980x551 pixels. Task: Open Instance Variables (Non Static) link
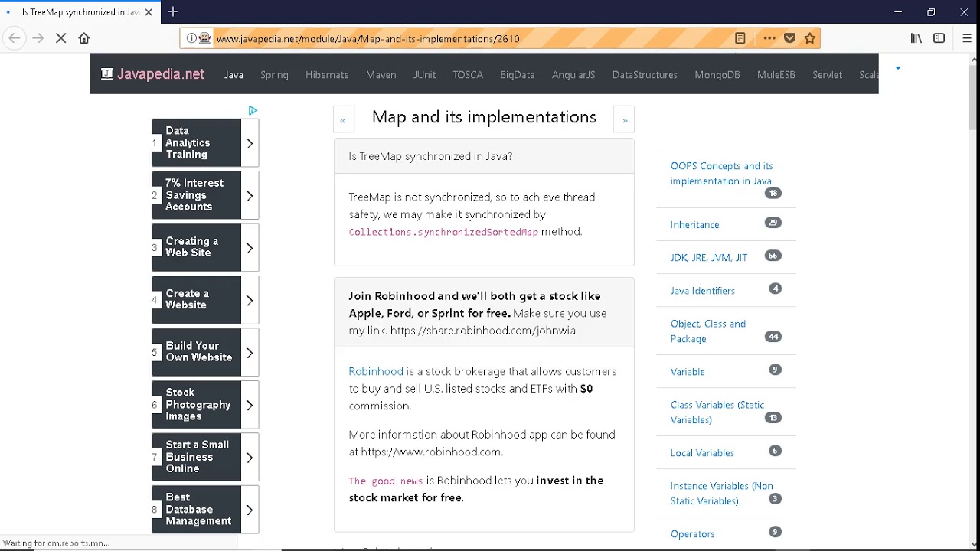(722, 493)
